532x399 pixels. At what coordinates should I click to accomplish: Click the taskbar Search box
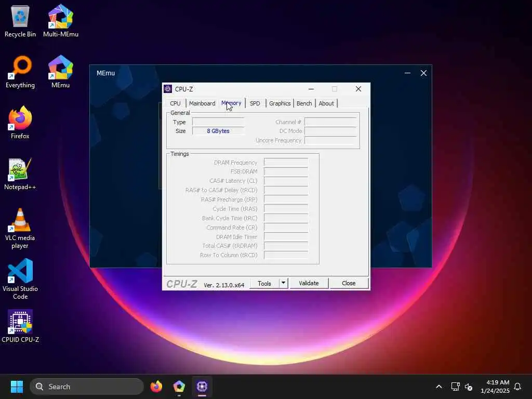tap(87, 387)
